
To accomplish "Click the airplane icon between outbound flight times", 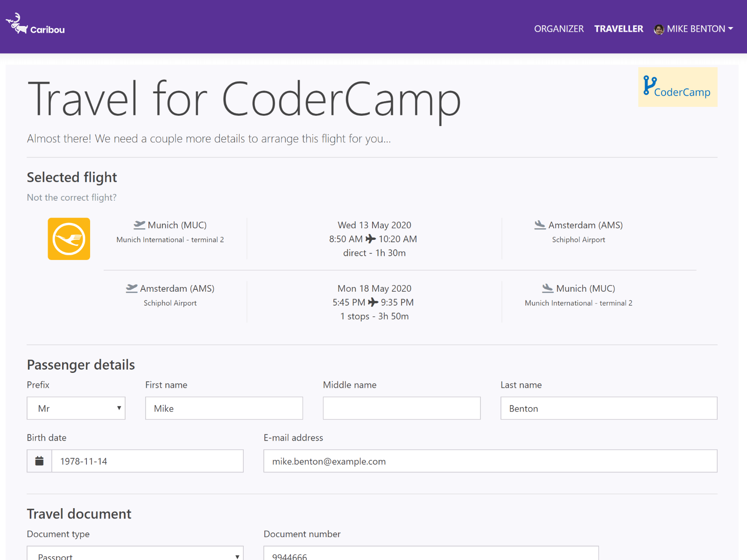I will click(x=370, y=239).
